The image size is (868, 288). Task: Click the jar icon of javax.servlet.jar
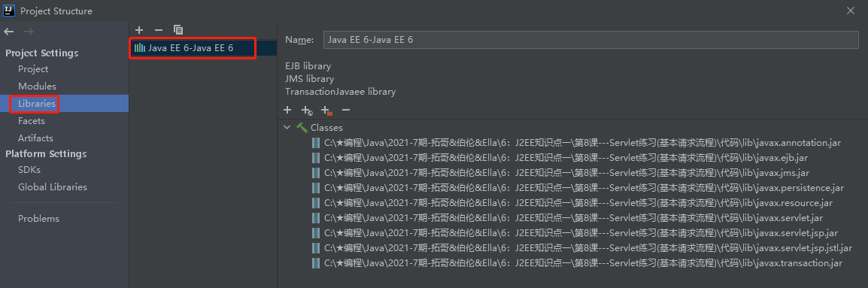[x=316, y=217]
